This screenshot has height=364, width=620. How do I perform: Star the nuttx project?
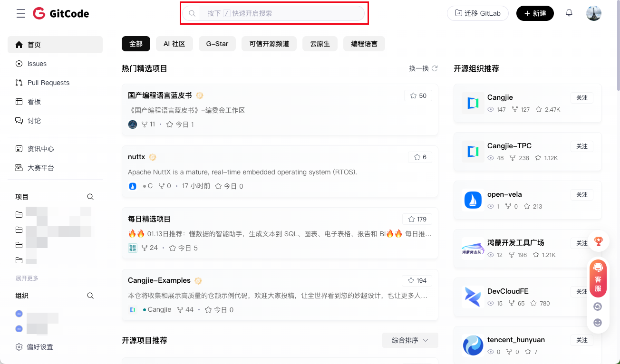(x=420, y=157)
